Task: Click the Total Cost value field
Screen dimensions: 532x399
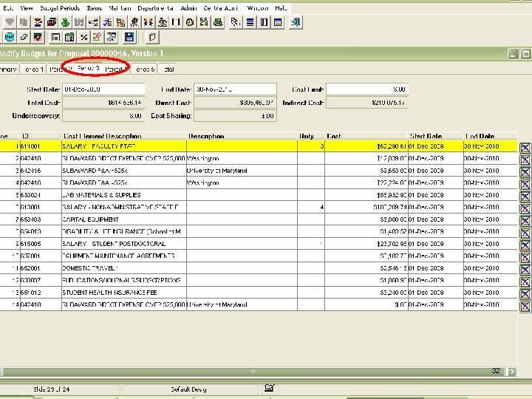Action: tap(103, 103)
